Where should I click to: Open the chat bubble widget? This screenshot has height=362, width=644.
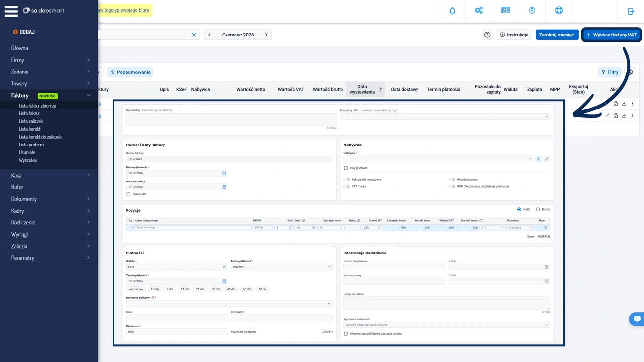(637, 319)
